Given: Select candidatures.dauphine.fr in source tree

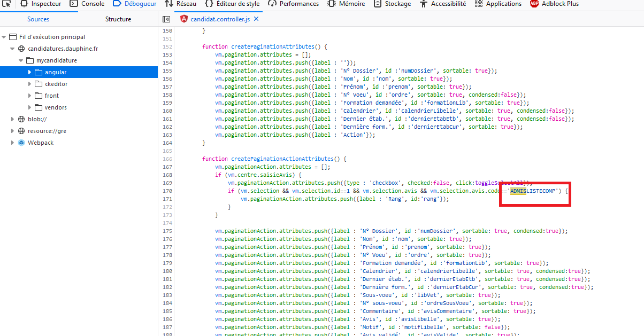Looking at the screenshot, I should (x=63, y=49).
